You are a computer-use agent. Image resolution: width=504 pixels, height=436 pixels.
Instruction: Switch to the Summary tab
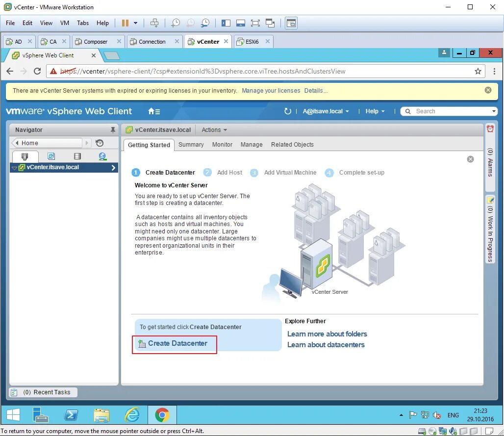(191, 145)
